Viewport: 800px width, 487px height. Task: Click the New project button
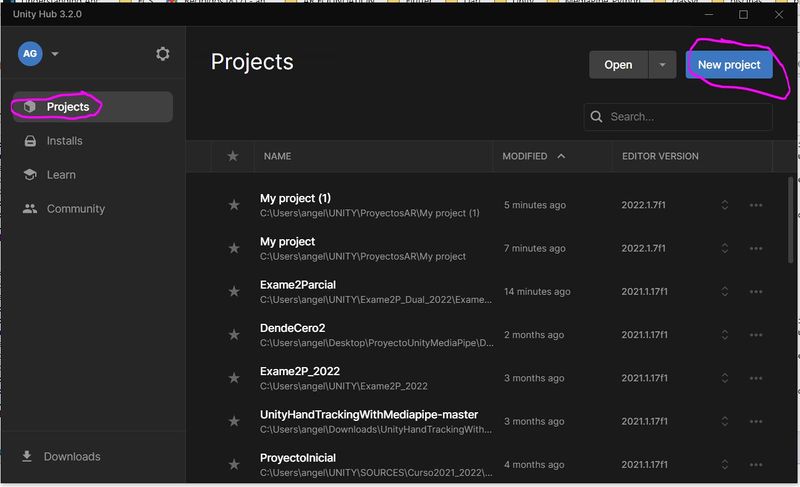[x=729, y=65]
